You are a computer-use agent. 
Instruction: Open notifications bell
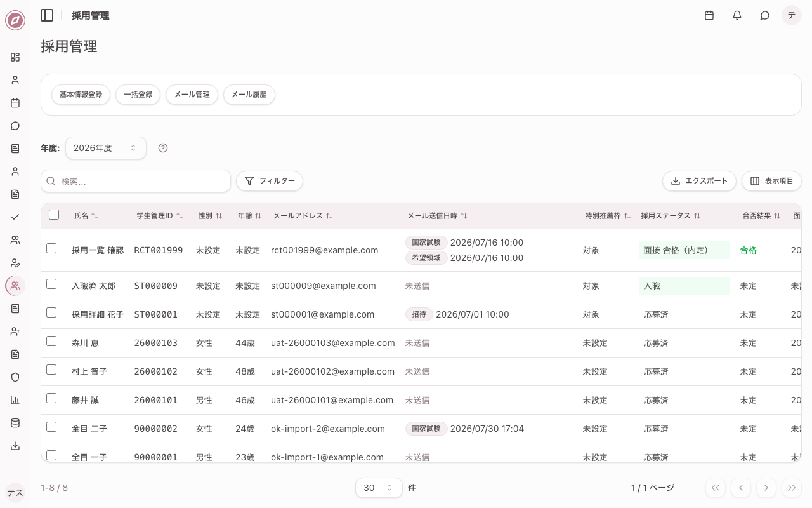(x=737, y=15)
